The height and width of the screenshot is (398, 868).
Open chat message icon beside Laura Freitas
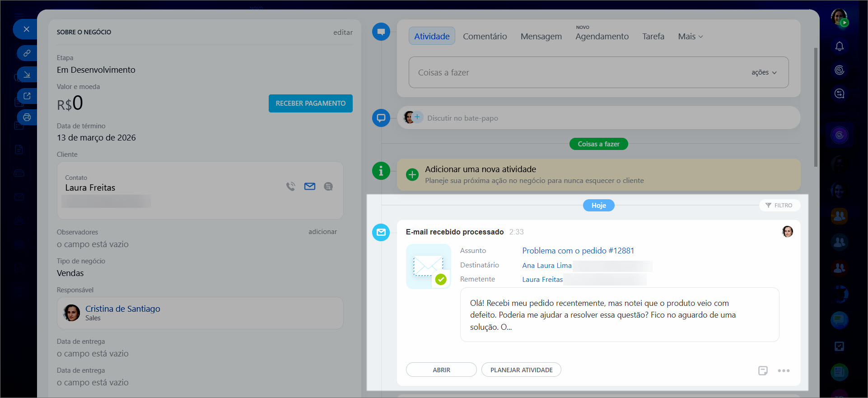click(x=328, y=186)
